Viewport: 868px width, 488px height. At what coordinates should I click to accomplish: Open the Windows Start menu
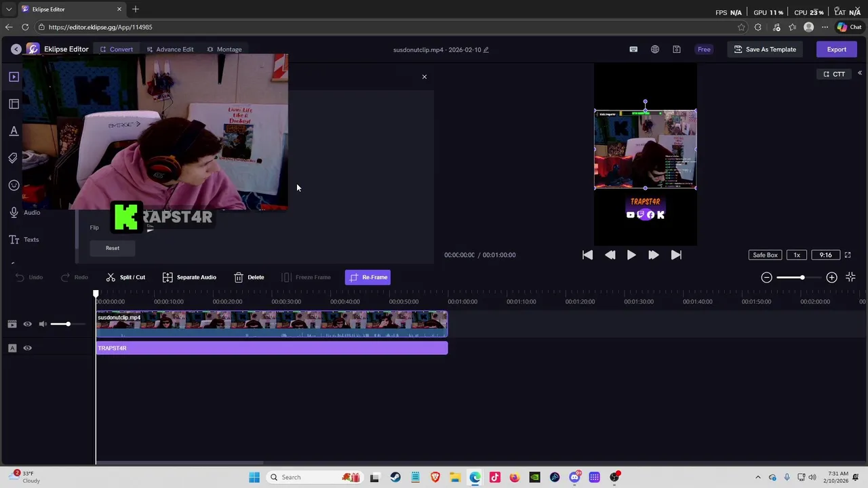pos(254,477)
